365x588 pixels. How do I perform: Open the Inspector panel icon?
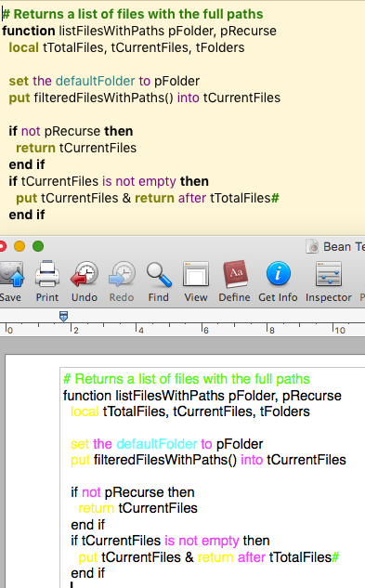coord(328,274)
